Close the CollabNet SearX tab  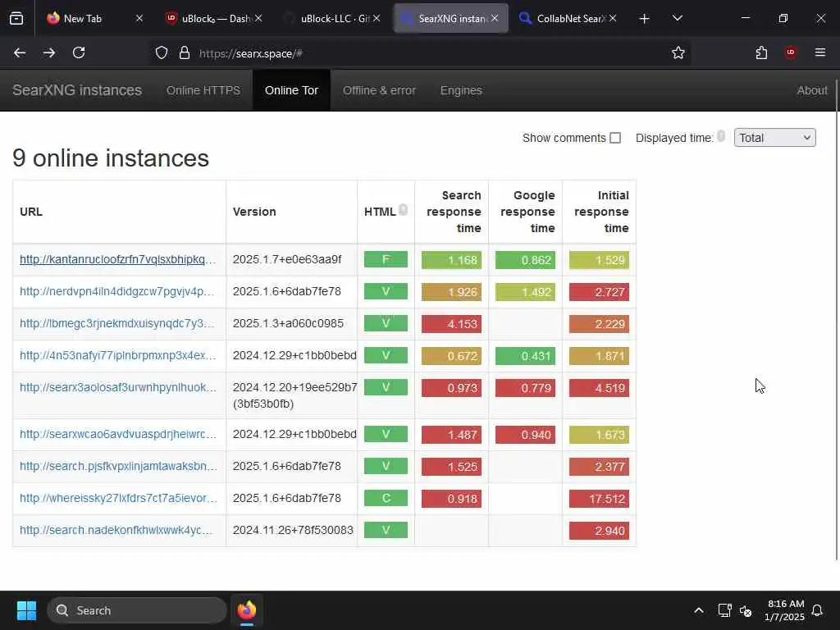(x=613, y=18)
